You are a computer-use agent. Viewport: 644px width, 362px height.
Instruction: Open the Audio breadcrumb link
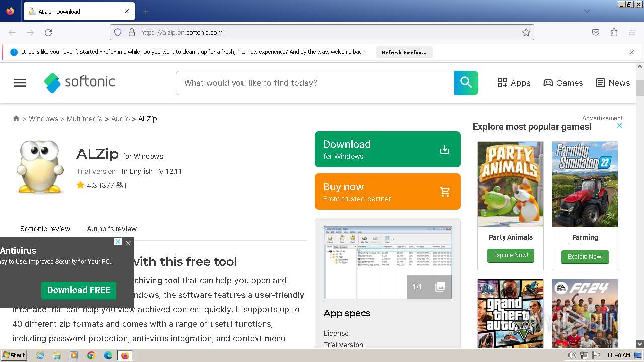click(x=120, y=119)
